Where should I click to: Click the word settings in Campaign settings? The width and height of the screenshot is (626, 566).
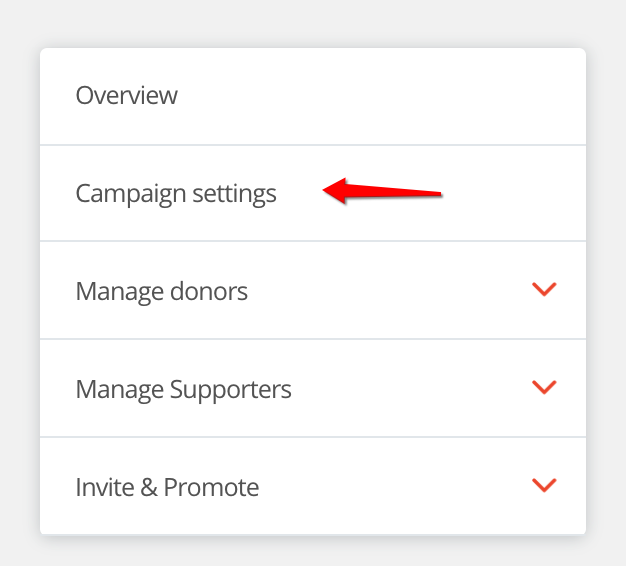click(236, 194)
